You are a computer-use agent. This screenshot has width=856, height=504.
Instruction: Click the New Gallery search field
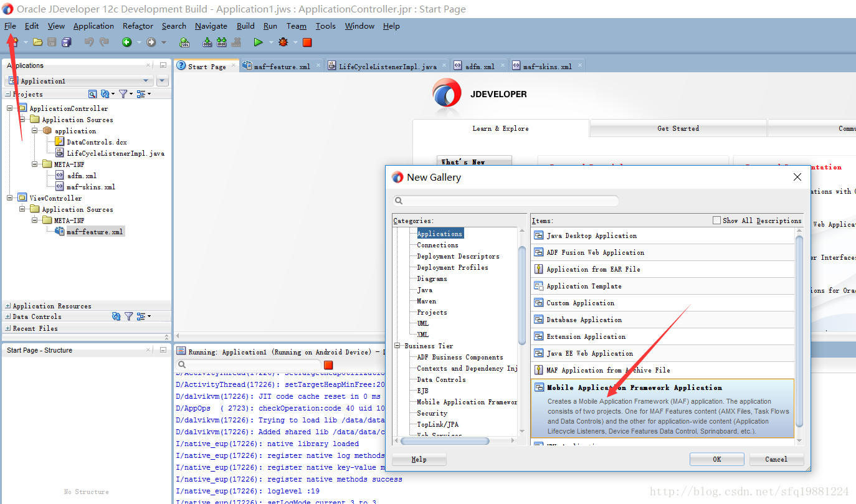(x=506, y=201)
